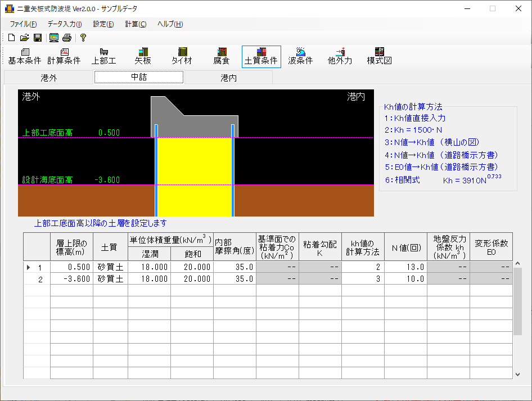532x401 pixels.
Task: Click the kh値の計算方法 column header
Action: pos(363,247)
